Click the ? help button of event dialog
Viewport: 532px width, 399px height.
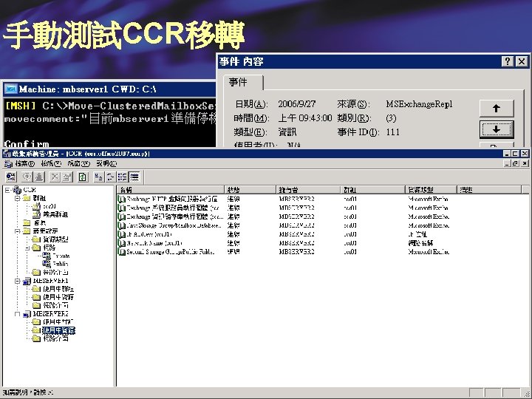click(x=508, y=61)
